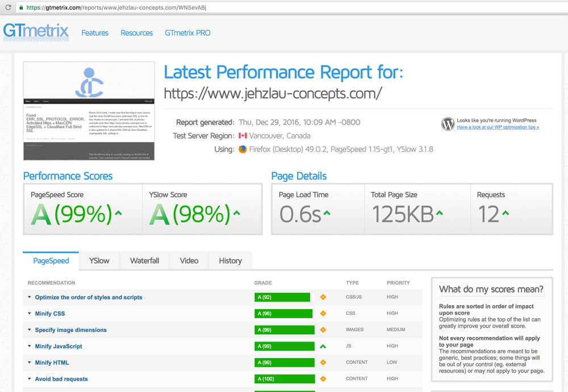Open the History tab
The width and height of the screenshot is (568, 392).
tap(230, 261)
